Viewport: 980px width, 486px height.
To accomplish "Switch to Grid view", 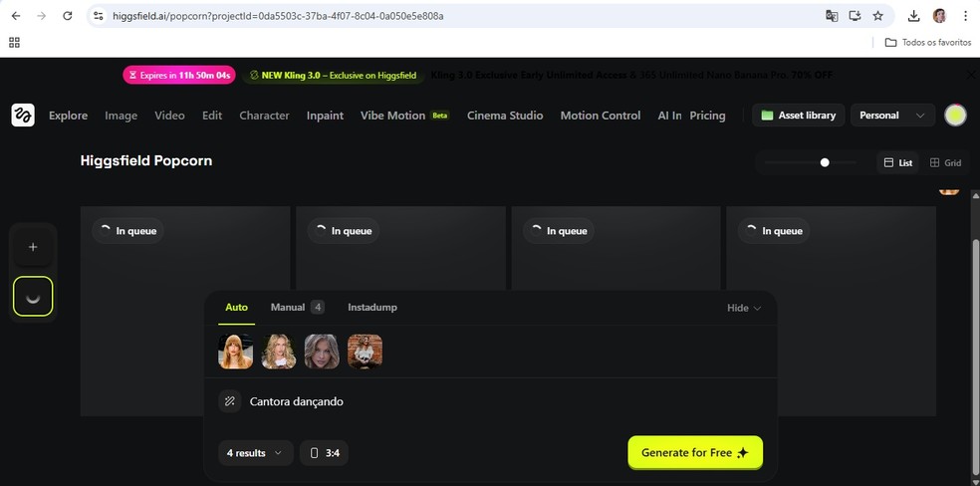I will pos(945,163).
